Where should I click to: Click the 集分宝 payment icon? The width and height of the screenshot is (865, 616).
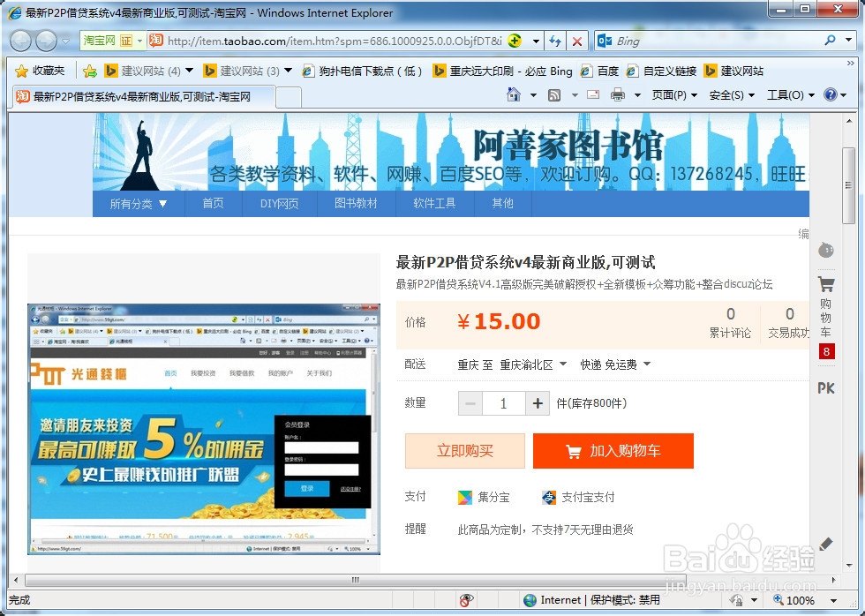[x=465, y=498]
